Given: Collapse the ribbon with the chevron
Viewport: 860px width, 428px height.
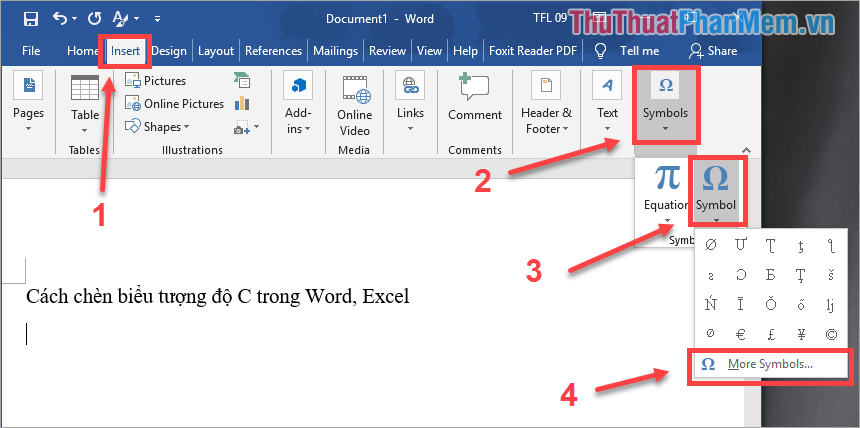Looking at the screenshot, I should (746, 150).
